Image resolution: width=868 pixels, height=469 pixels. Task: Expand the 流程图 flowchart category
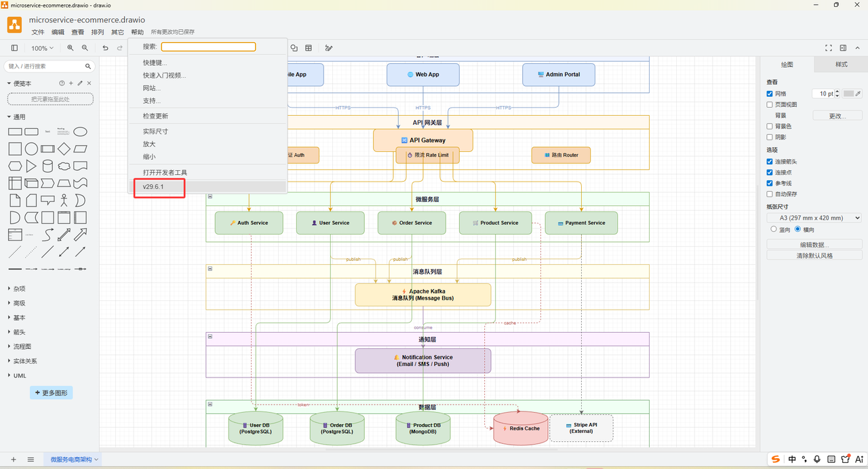click(22, 346)
